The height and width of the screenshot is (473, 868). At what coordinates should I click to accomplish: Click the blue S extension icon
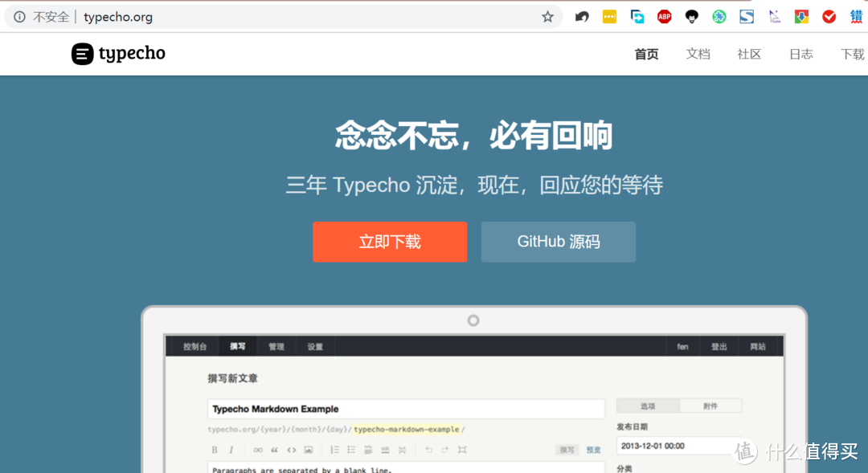pyautogui.click(x=747, y=17)
